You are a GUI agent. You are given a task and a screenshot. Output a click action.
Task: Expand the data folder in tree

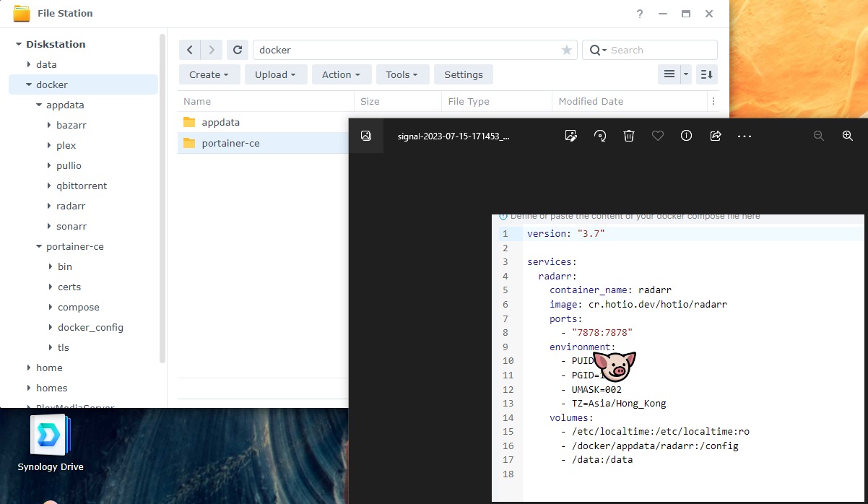click(x=28, y=64)
